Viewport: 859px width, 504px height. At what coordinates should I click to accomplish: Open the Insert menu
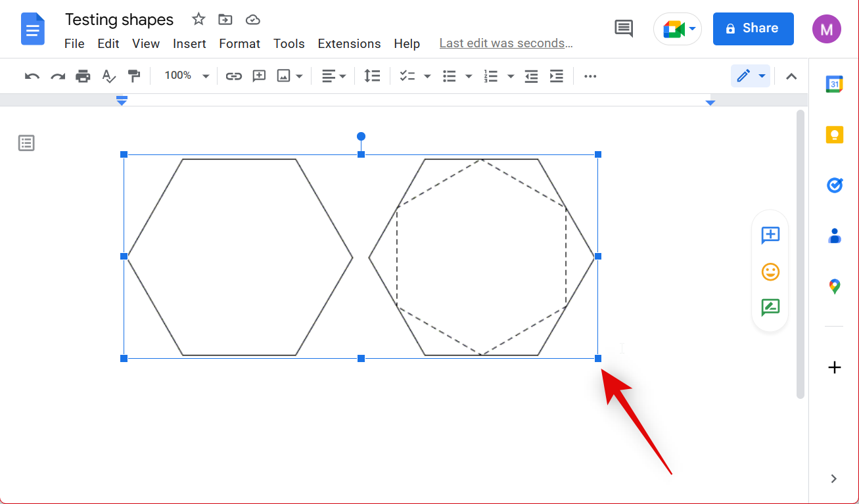tap(189, 43)
